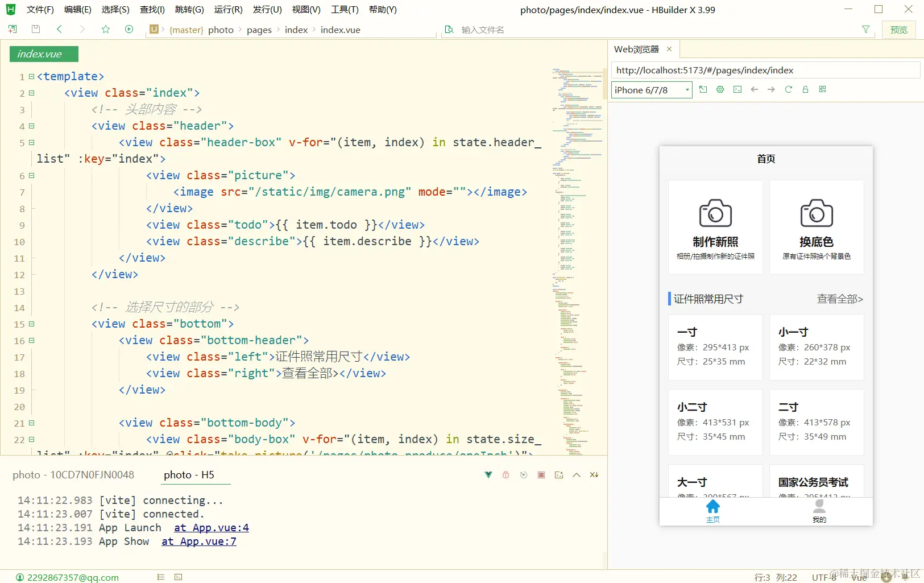Open the 文件(F) menu

pos(40,10)
